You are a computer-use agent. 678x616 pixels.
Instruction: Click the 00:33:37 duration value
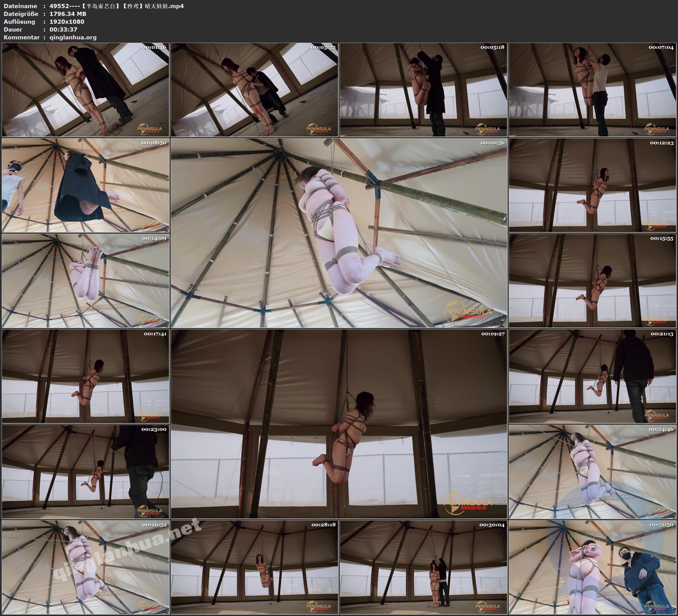[x=63, y=29]
